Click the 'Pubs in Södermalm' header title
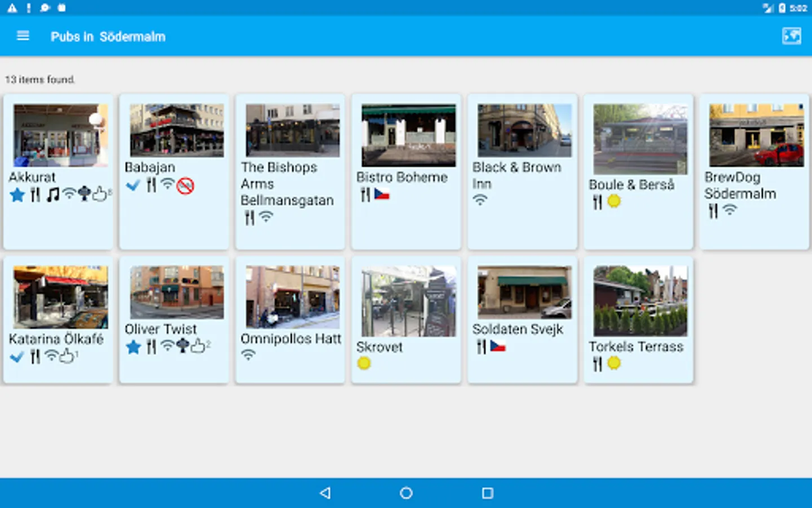 click(108, 37)
